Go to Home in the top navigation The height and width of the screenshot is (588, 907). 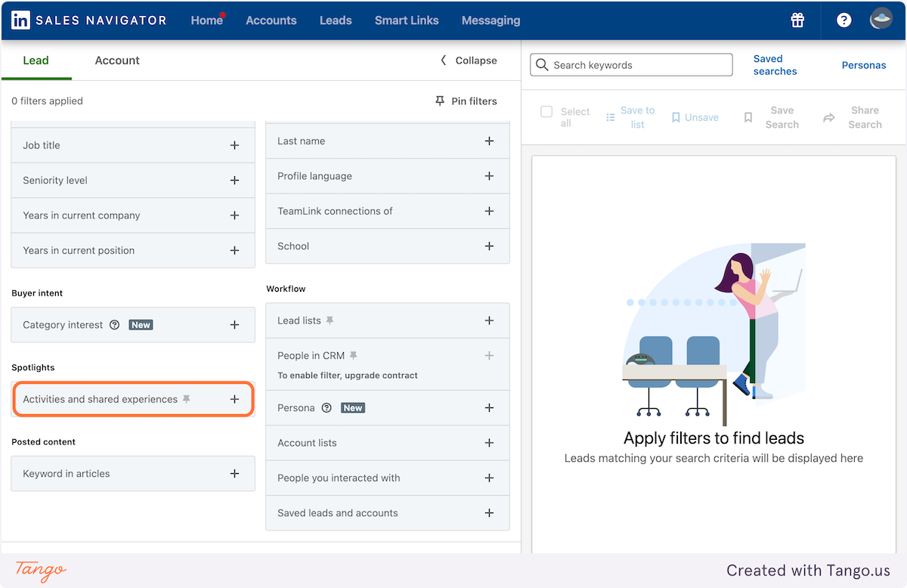[x=206, y=20]
